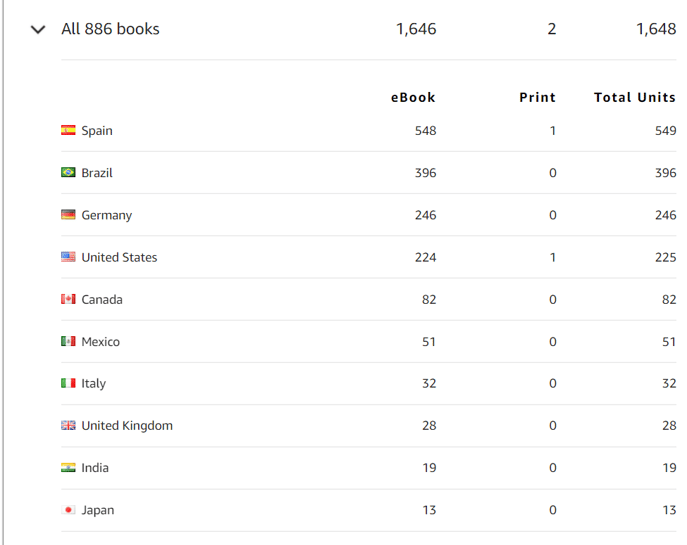Select the eBook column header

pyautogui.click(x=413, y=97)
